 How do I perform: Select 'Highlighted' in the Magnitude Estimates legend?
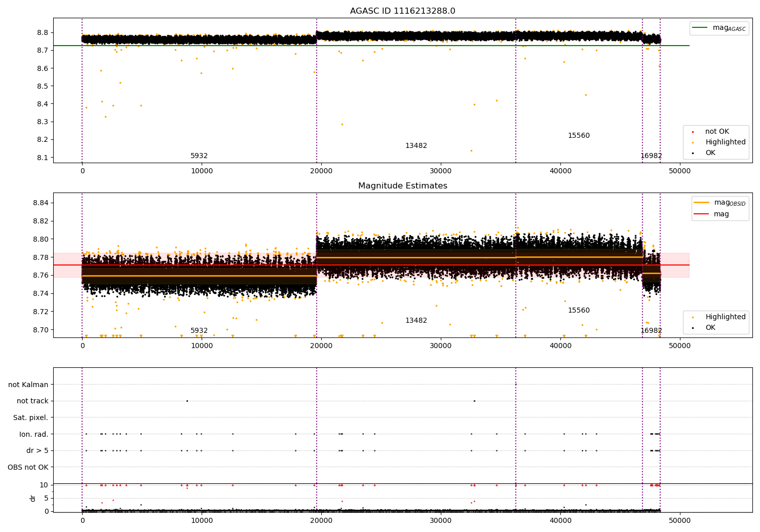pos(726,317)
